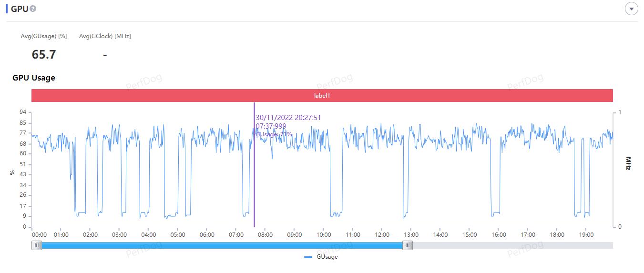The height and width of the screenshot is (273, 644).
Task: Select the red label1 bar
Action: pyautogui.click(x=322, y=95)
